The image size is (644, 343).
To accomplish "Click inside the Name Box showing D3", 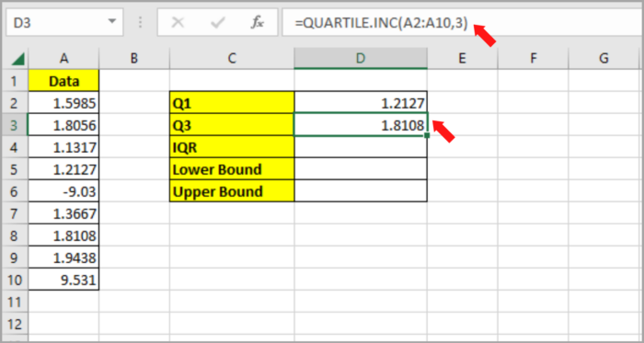I will coord(57,22).
